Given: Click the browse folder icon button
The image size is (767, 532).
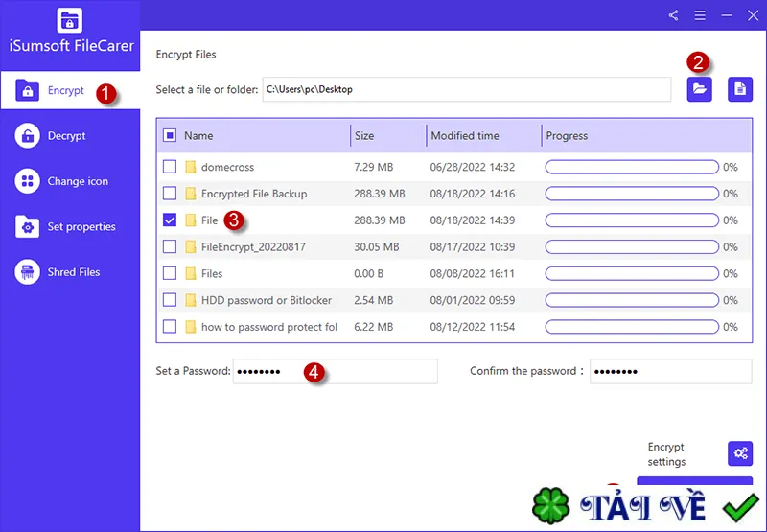Looking at the screenshot, I should 700,89.
